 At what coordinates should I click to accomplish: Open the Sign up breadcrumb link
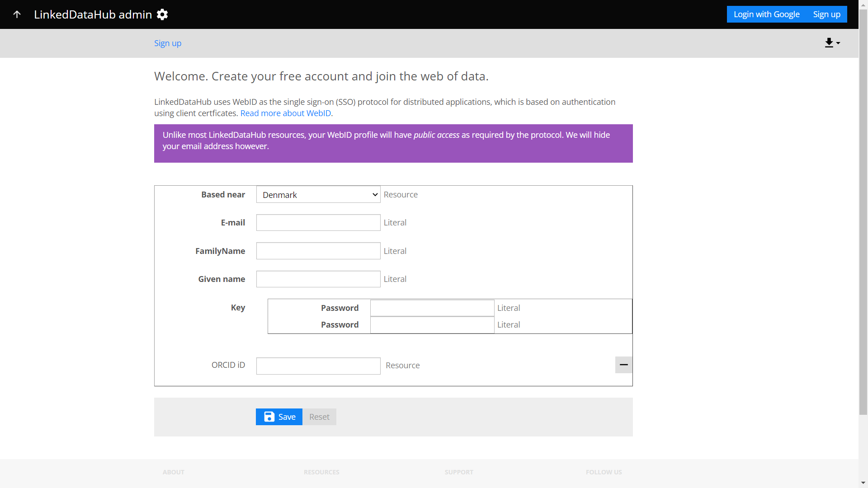[167, 43]
